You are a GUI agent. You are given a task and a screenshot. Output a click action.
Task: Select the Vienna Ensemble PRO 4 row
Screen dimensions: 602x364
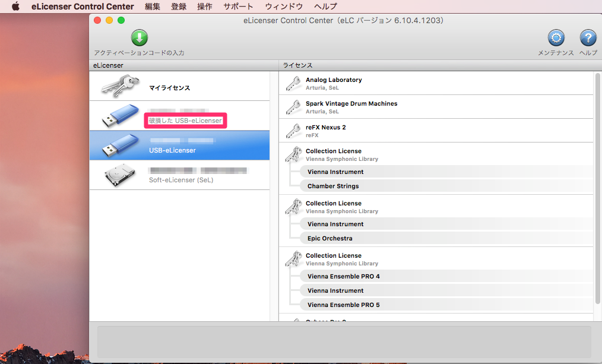click(446, 276)
